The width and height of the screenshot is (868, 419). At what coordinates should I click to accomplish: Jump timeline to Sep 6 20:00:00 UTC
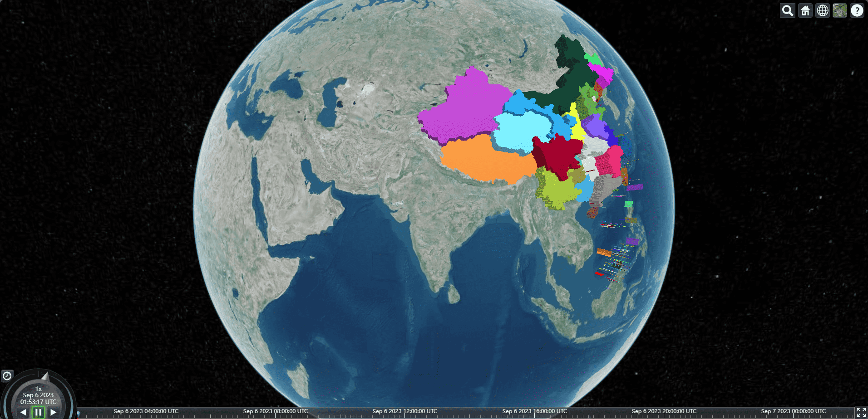[x=664, y=411]
